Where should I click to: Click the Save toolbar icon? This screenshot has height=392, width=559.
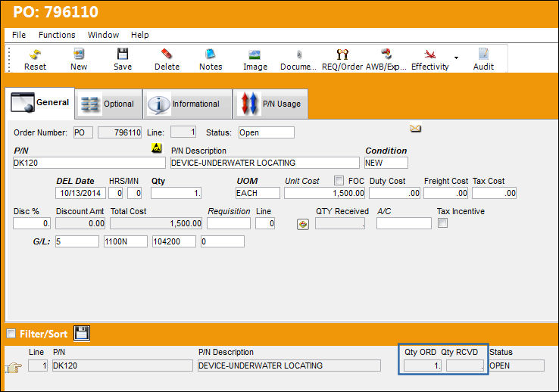point(123,54)
